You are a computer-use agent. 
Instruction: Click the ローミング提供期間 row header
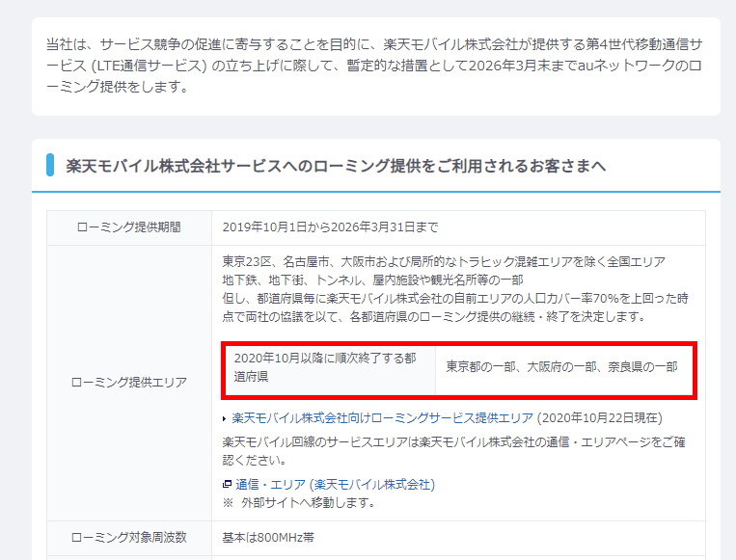point(129,227)
